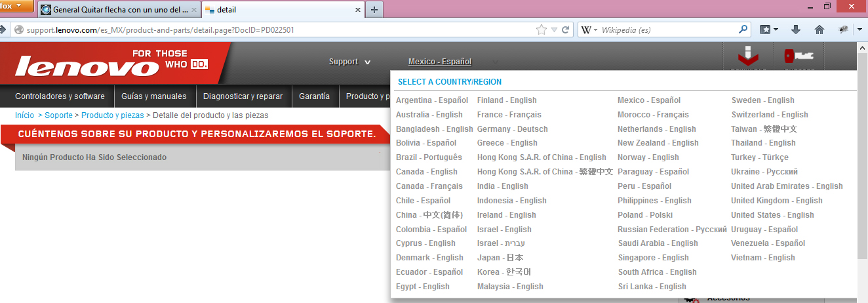This screenshot has width=868, height=303.
Task: Open the downloads arrow icon
Action: (796, 30)
